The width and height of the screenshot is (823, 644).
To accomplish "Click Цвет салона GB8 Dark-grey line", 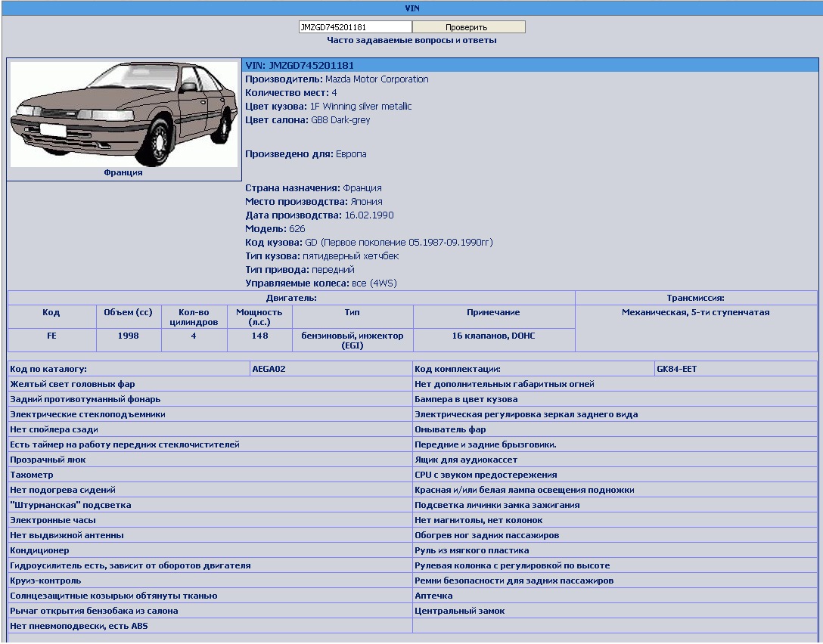I will click(308, 120).
